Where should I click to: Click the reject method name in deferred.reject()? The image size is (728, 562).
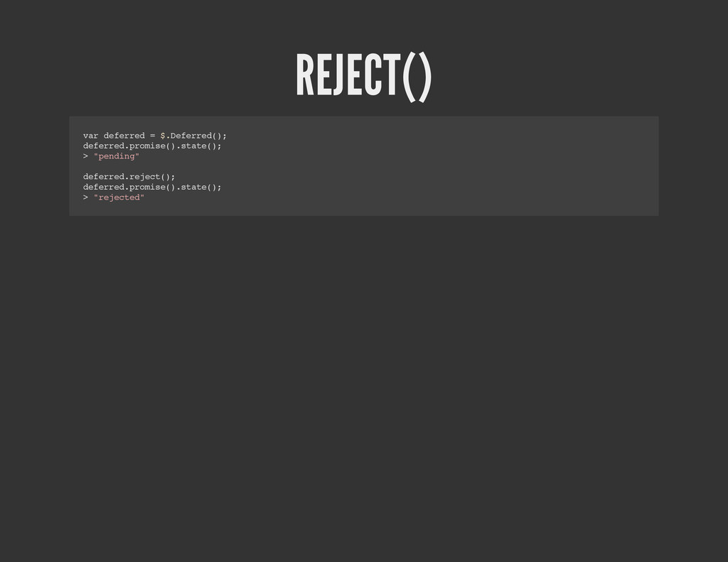point(145,177)
